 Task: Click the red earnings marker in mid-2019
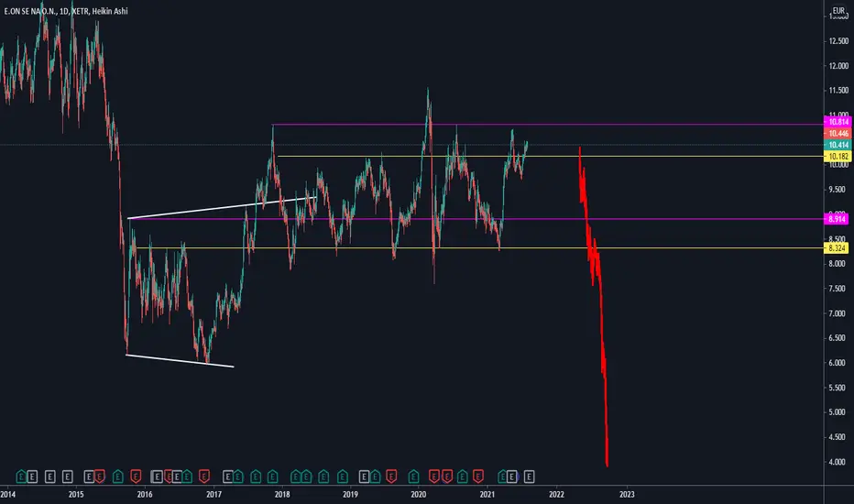point(391,477)
